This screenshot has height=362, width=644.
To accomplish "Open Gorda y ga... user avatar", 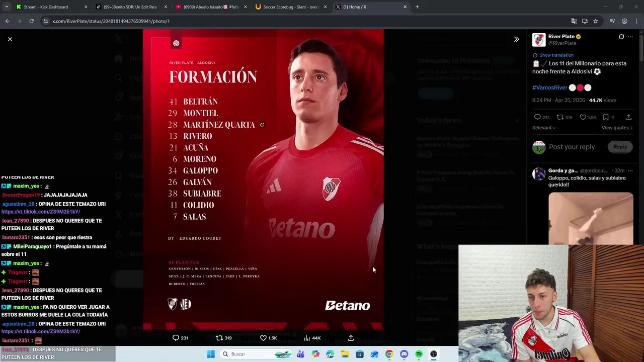I will click(539, 174).
